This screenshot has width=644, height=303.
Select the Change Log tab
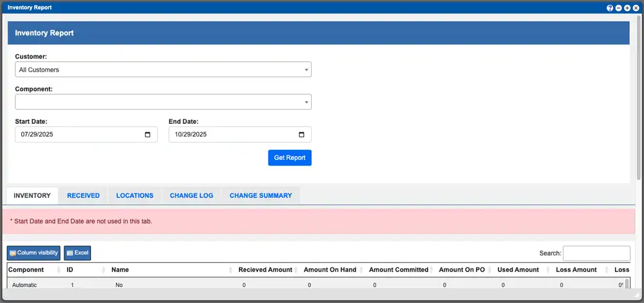point(191,195)
